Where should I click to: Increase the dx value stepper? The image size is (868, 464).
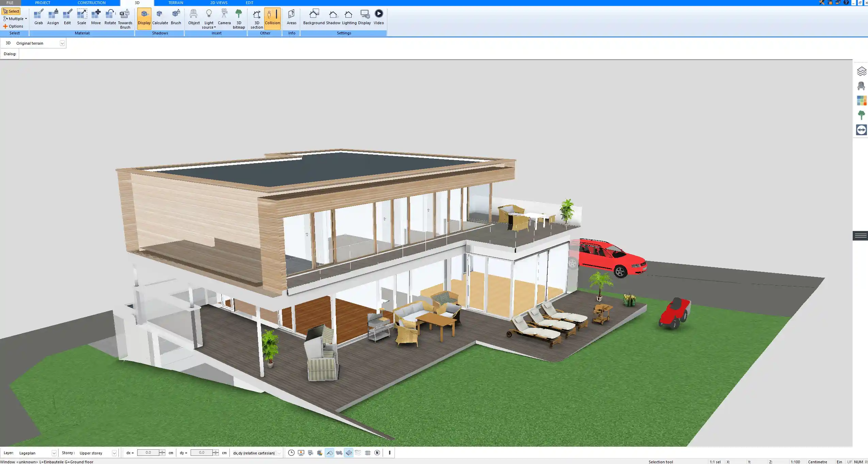click(162, 451)
